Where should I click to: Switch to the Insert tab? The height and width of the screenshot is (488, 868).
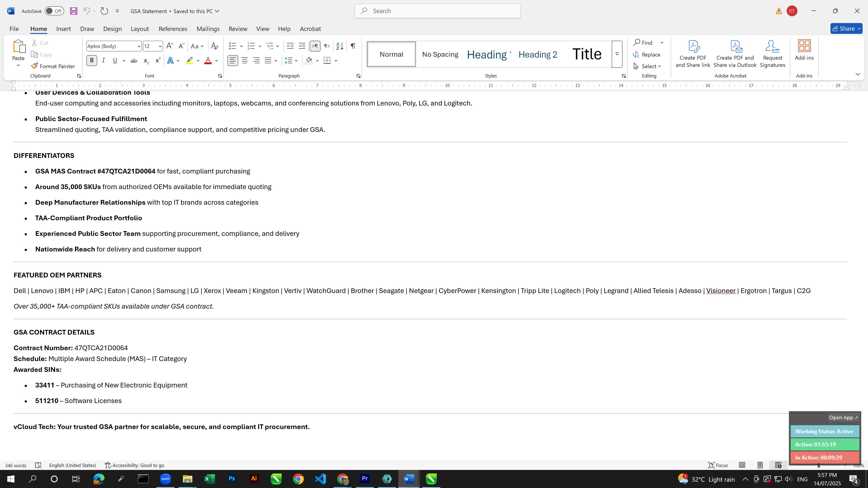[x=63, y=29]
